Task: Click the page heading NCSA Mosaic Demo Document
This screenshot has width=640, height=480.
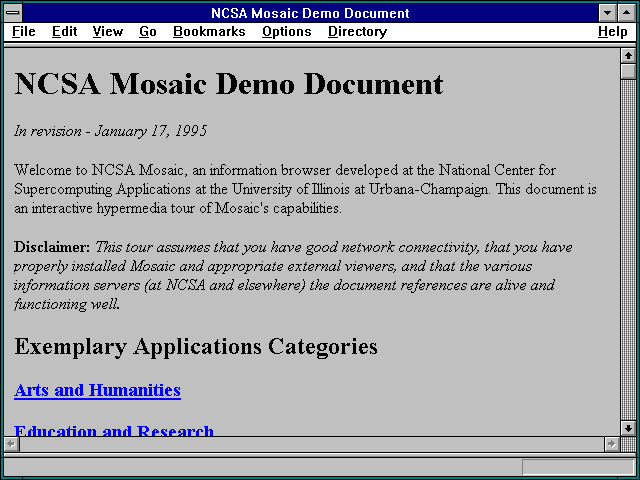Action: (x=229, y=84)
